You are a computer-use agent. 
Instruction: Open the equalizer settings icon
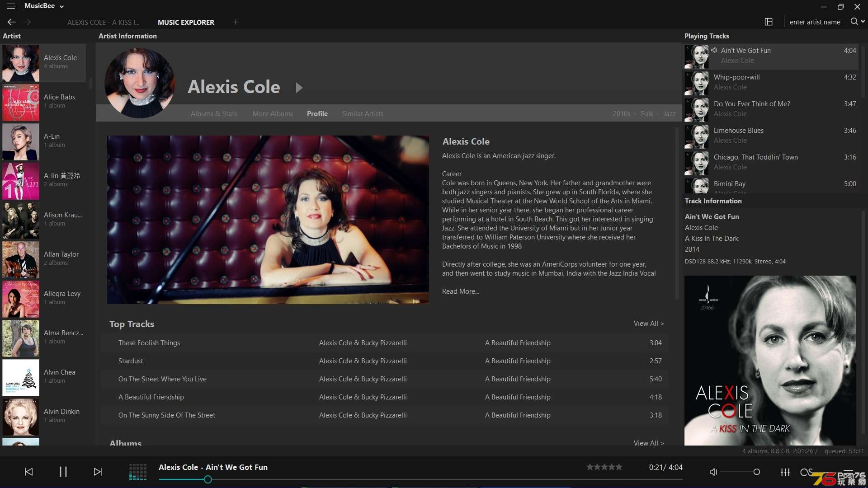785,472
